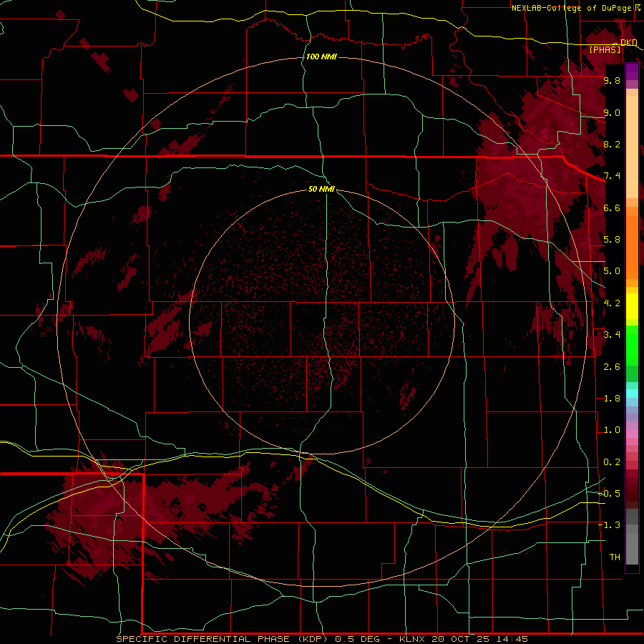Click the 5.8 scale label

pyautogui.click(x=612, y=240)
